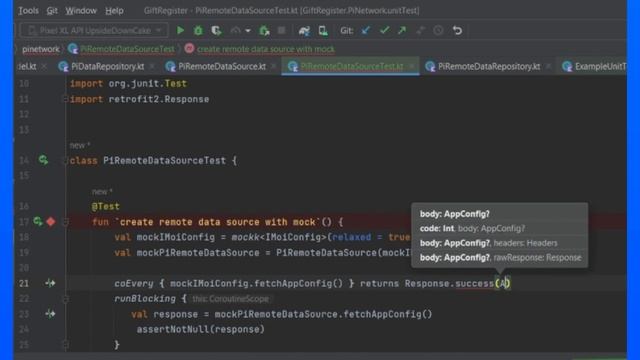Click fold end marker on line 25

(x=65, y=345)
